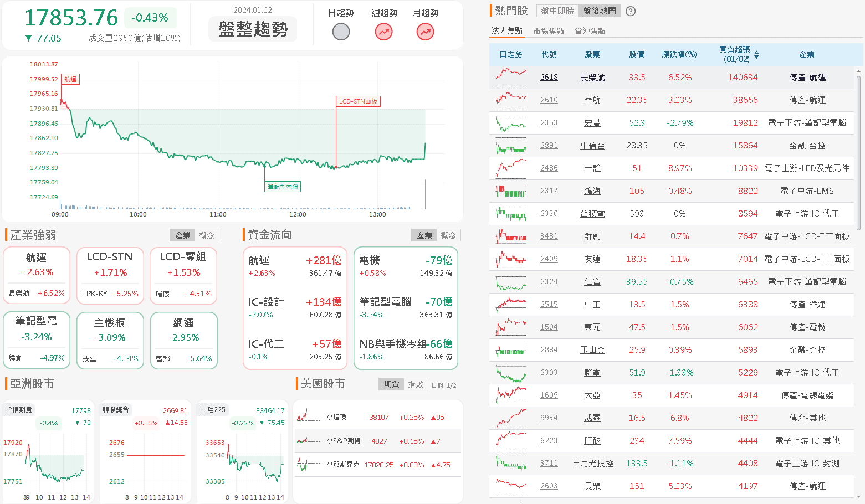This screenshot has height=504, width=865.
Task: Select 概念 toggle in 產業強弱 section
Action: [x=207, y=235]
